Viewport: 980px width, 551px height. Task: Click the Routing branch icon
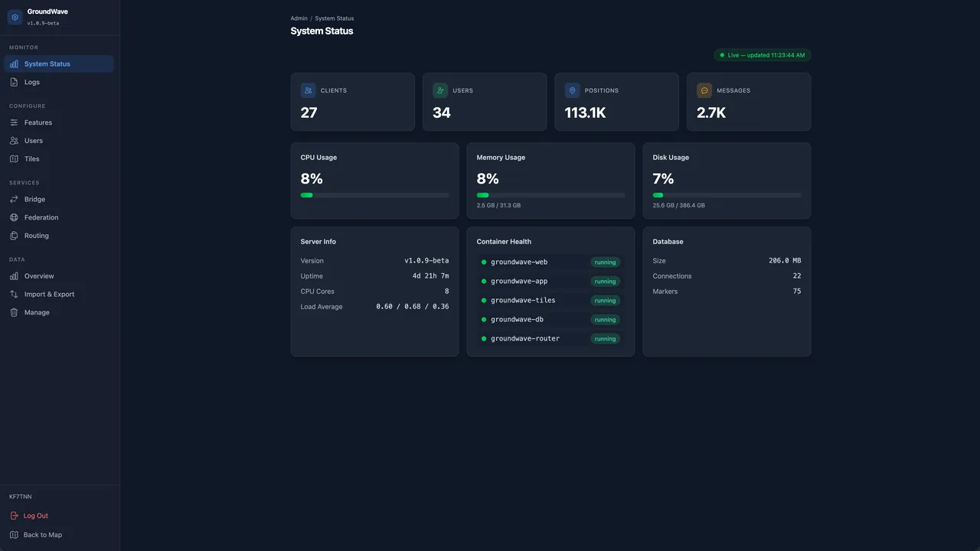pyautogui.click(x=14, y=236)
